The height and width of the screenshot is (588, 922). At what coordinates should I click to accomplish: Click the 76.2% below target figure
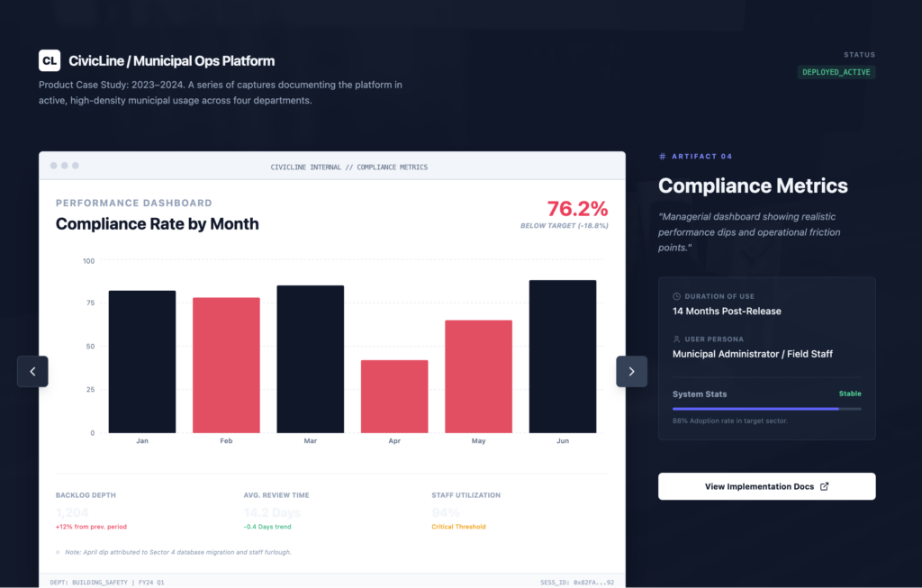coord(577,209)
